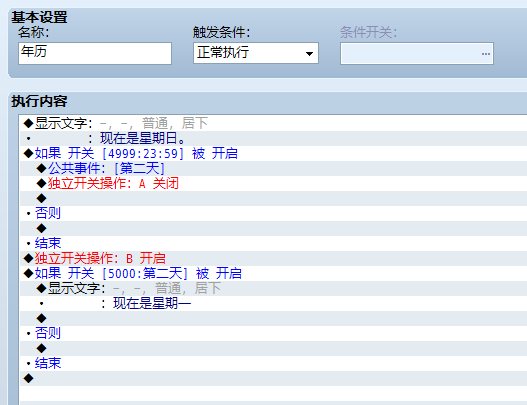Select the text line 现在是星期一
The height and width of the screenshot is (405, 527).
274,303
